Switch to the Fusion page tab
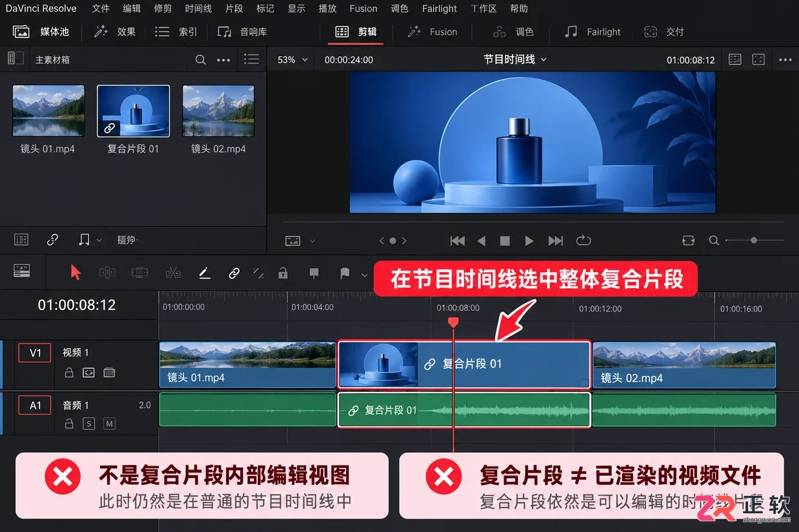 click(x=432, y=32)
